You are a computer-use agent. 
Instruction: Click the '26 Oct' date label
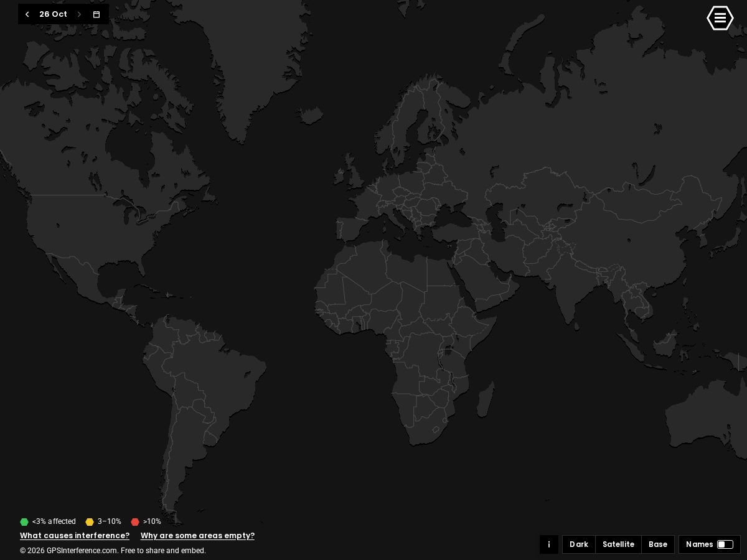coord(53,14)
